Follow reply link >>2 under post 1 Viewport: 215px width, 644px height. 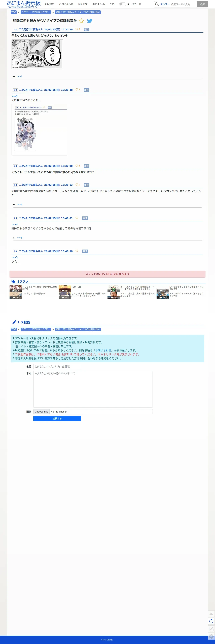[x=20, y=77]
